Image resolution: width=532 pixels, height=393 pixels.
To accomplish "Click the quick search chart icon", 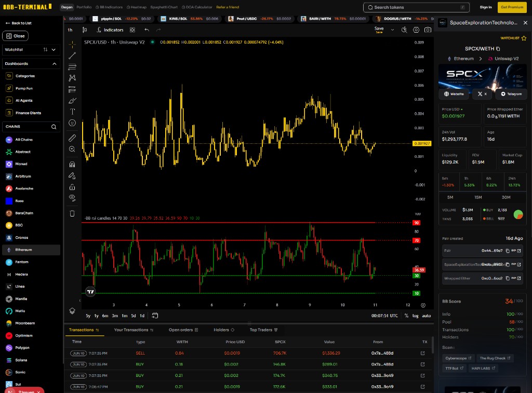I will (x=404, y=30).
